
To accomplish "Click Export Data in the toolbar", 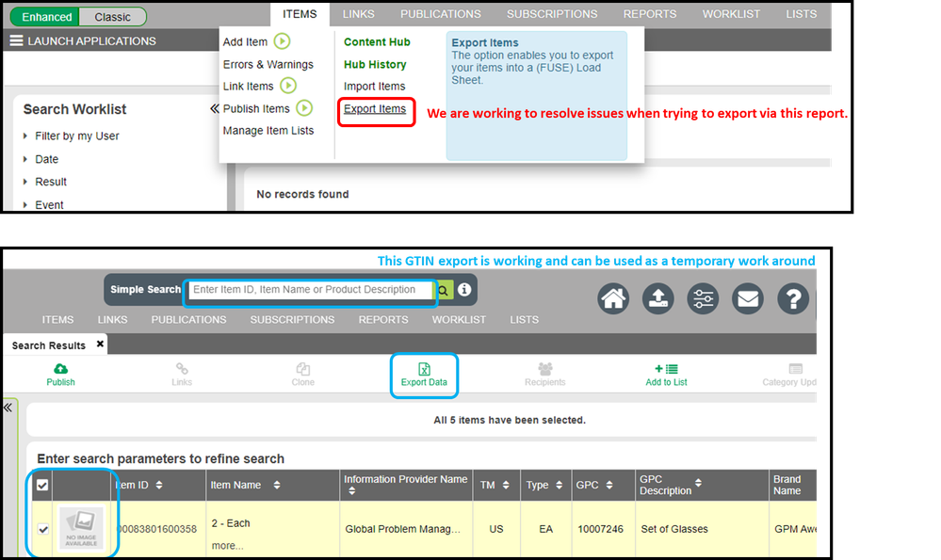I will pos(424,375).
